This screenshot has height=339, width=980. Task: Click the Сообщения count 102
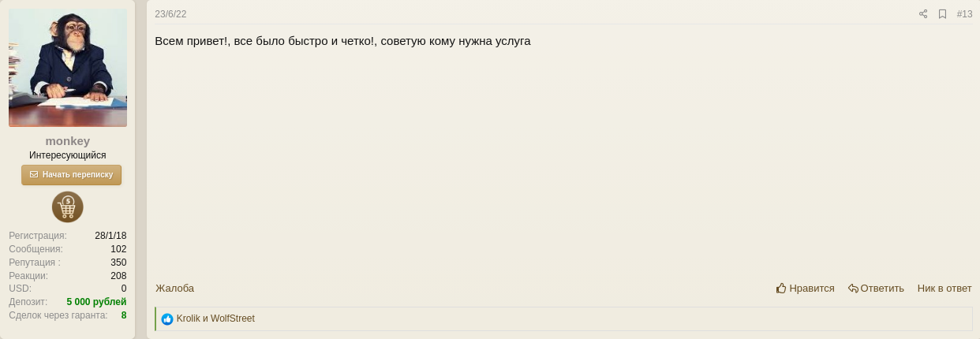pos(118,249)
